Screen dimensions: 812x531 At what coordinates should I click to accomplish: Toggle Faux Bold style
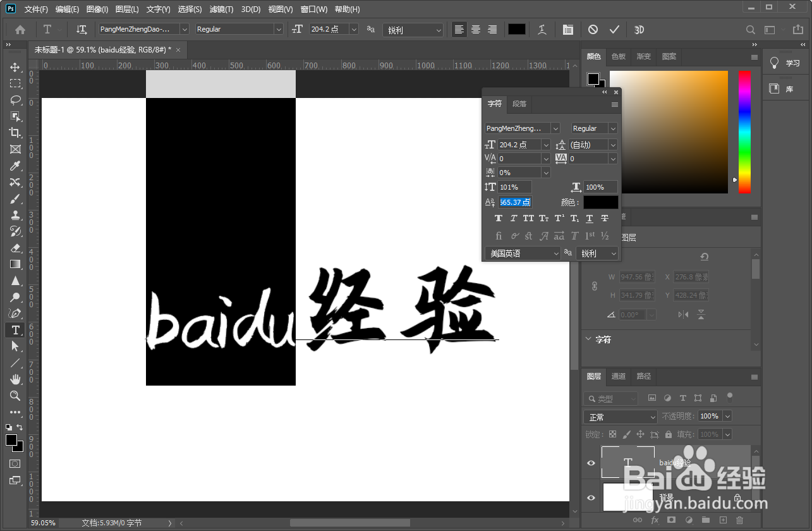(499, 218)
